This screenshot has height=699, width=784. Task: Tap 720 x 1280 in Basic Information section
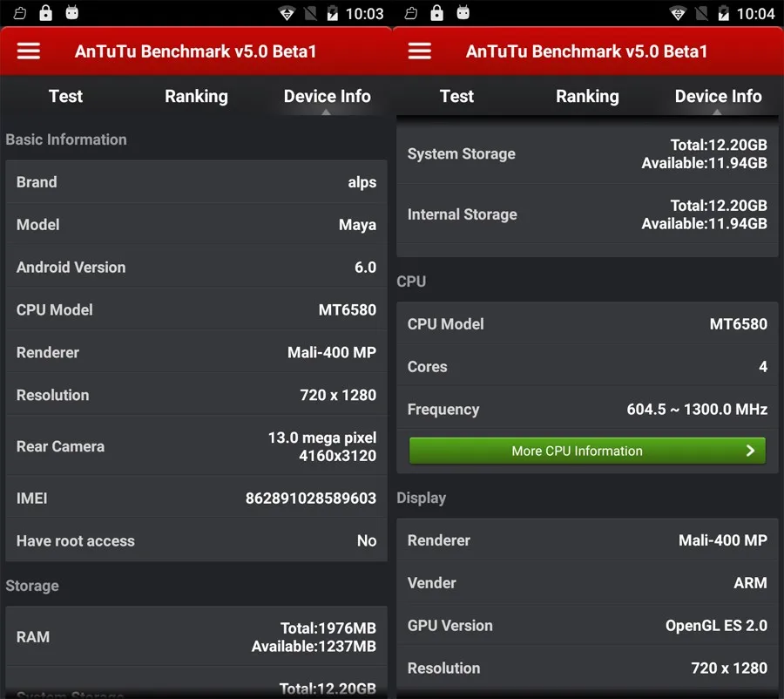point(338,395)
